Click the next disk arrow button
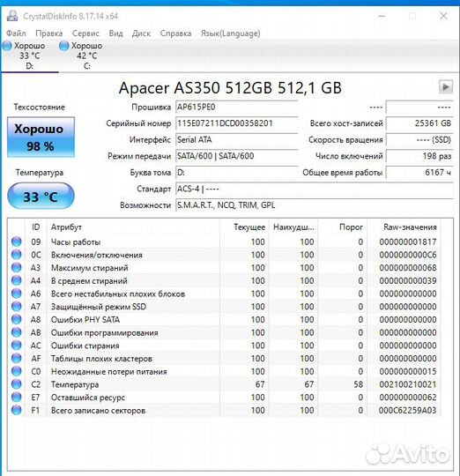The width and height of the screenshot is (460, 476). tap(446, 87)
